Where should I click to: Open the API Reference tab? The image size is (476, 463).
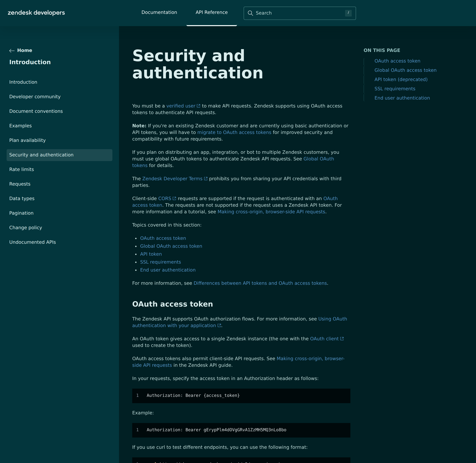click(x=212, y=12)
